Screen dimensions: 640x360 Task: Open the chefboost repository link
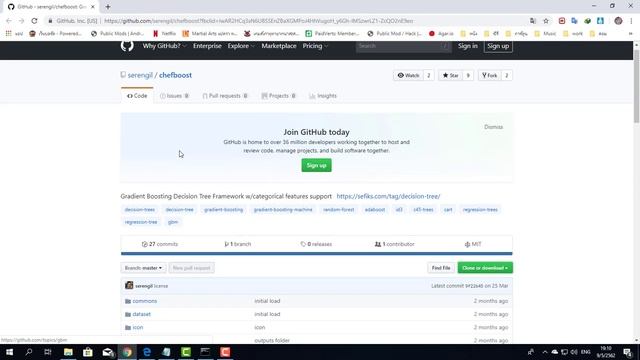tap(175, 75)
